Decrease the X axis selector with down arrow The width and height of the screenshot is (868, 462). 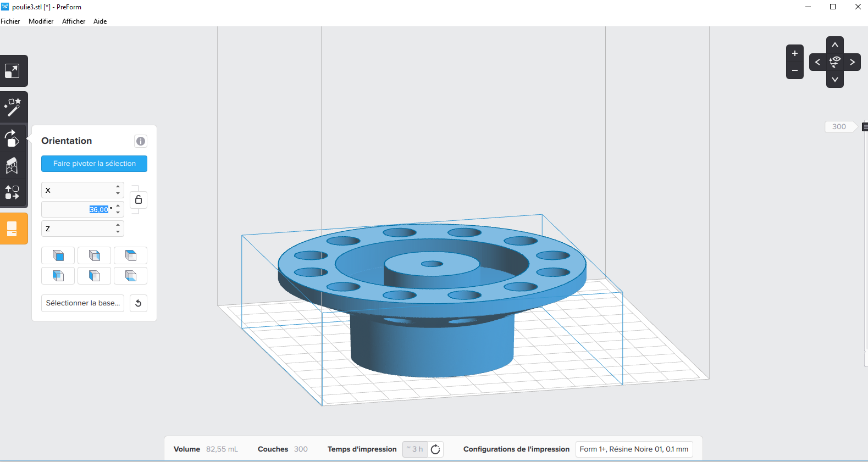[118, 193]
